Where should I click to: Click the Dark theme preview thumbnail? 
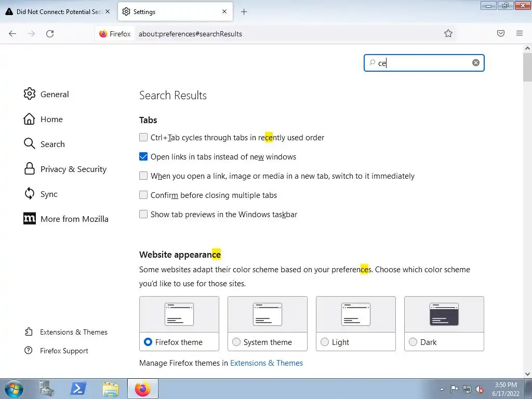point(444,314)
